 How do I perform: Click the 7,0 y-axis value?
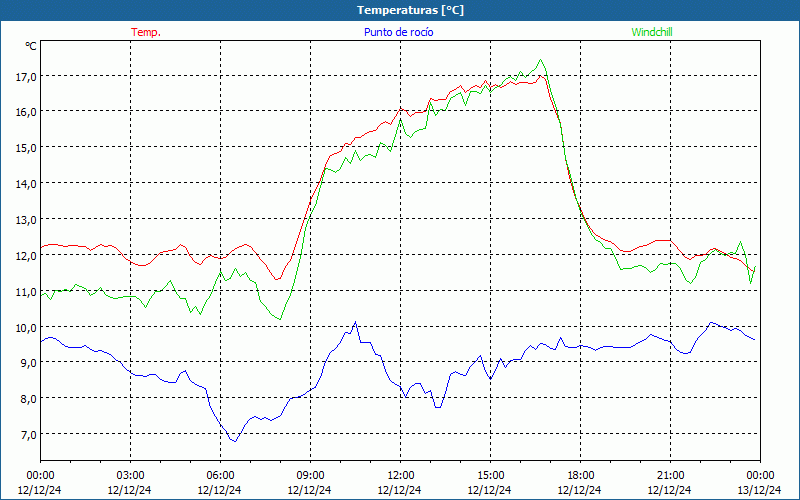tap(28, 435)
